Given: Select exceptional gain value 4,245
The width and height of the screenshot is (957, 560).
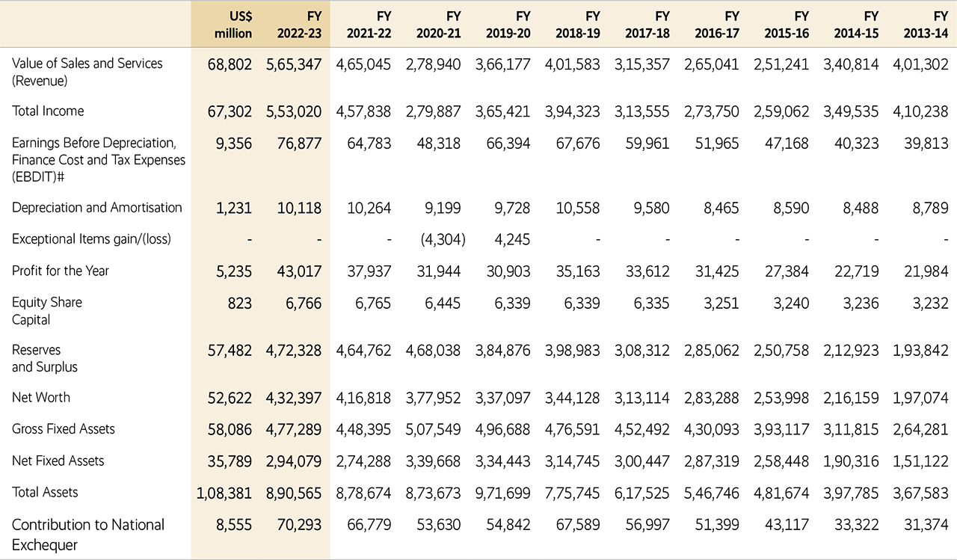Looking at the screenshot, I should pos(512,240).
